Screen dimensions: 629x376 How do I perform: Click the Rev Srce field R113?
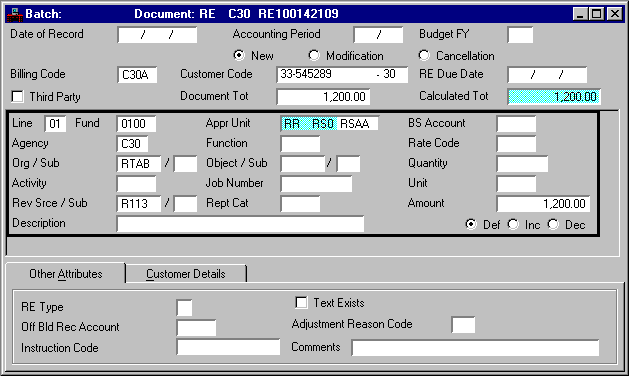coord(139,204)
